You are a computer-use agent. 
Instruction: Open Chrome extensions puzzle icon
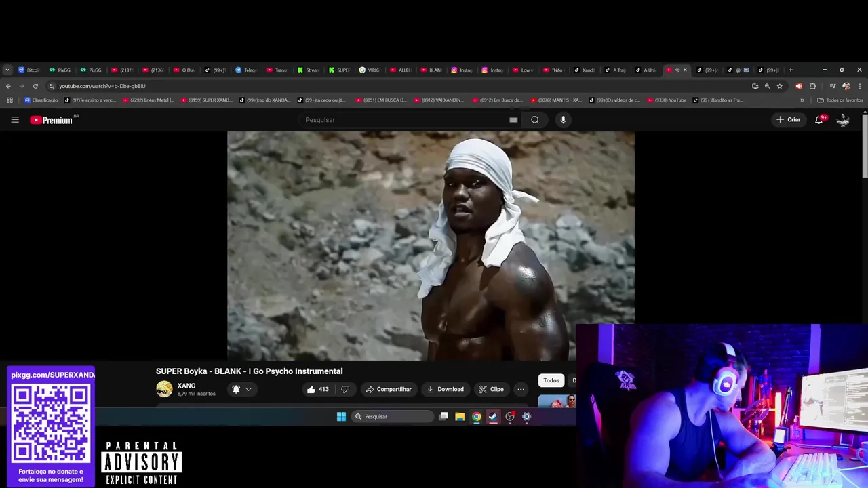click(812, 86)
